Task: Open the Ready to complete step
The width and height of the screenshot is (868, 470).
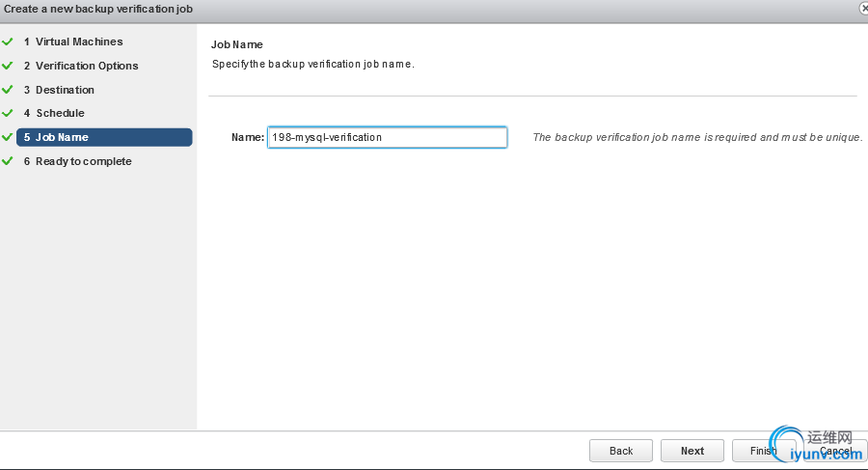Action: (x=77, y=161)
